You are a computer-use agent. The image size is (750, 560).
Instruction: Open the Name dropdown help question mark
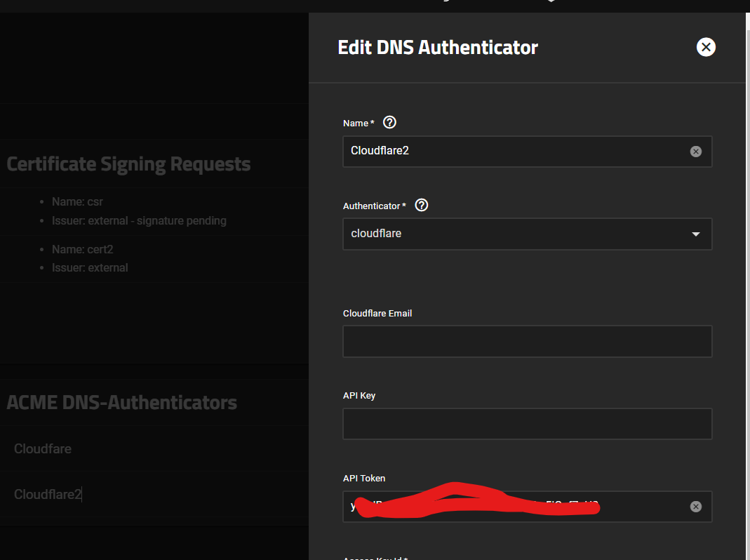(389, 121)
